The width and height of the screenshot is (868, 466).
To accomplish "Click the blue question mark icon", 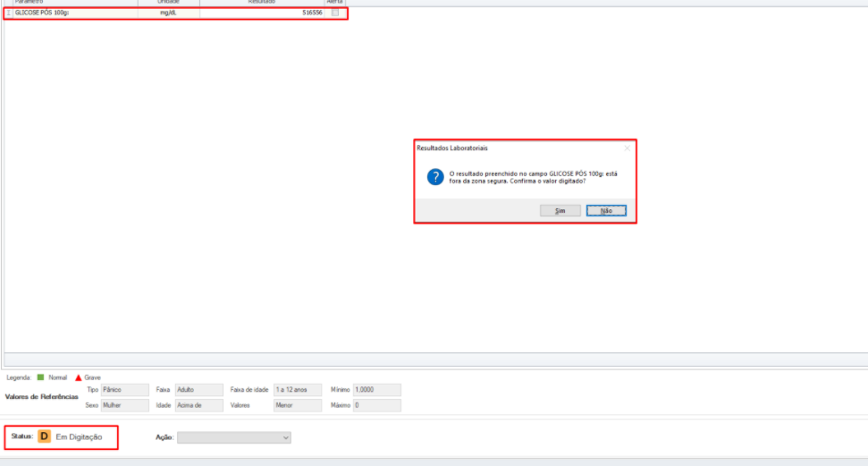I will tap(435, 177).
